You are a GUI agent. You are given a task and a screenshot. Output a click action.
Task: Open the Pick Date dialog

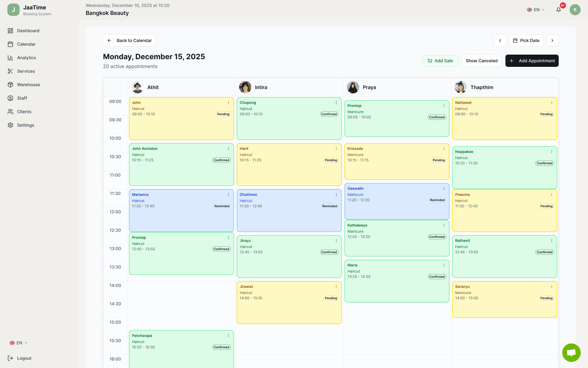click(526, 40)
